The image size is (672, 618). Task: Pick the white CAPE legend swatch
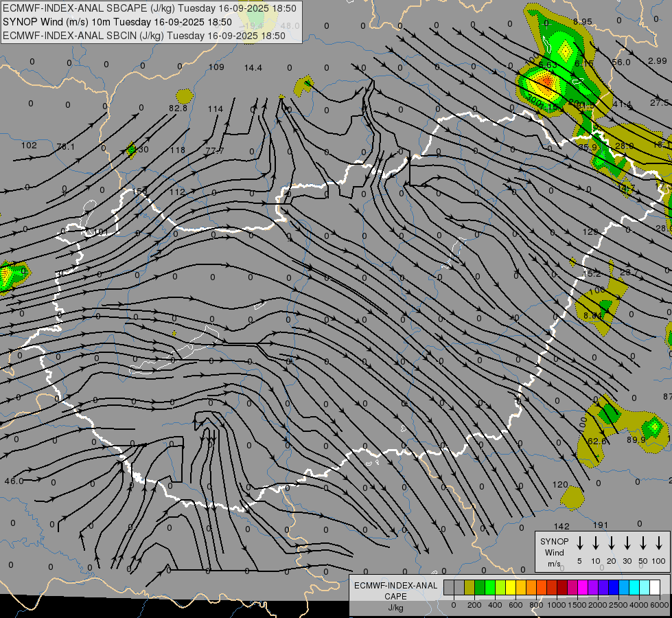[655, 587]
